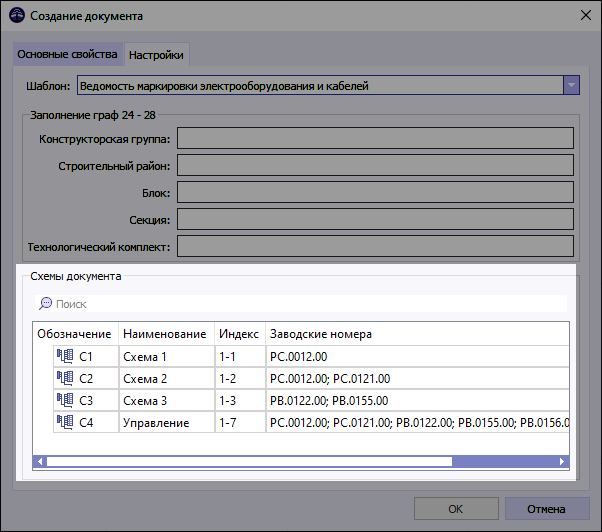The width and height of the screenshot is (602, 532).
Task: Sort by the Обозначение column header
Action: click(x=76, y=334)
